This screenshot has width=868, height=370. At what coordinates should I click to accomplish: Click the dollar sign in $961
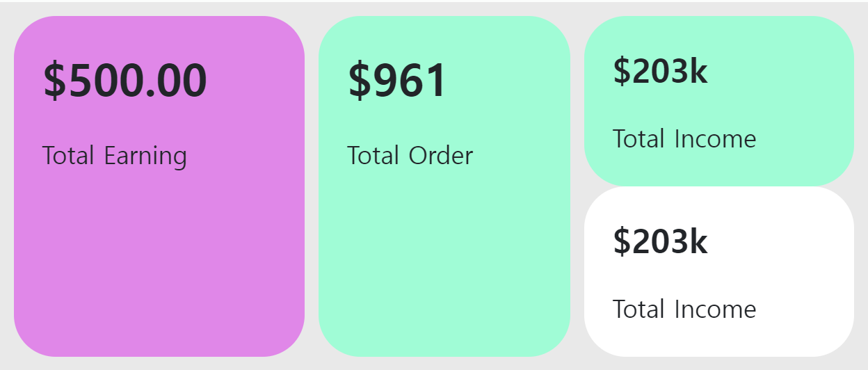[x=360, y=81]
